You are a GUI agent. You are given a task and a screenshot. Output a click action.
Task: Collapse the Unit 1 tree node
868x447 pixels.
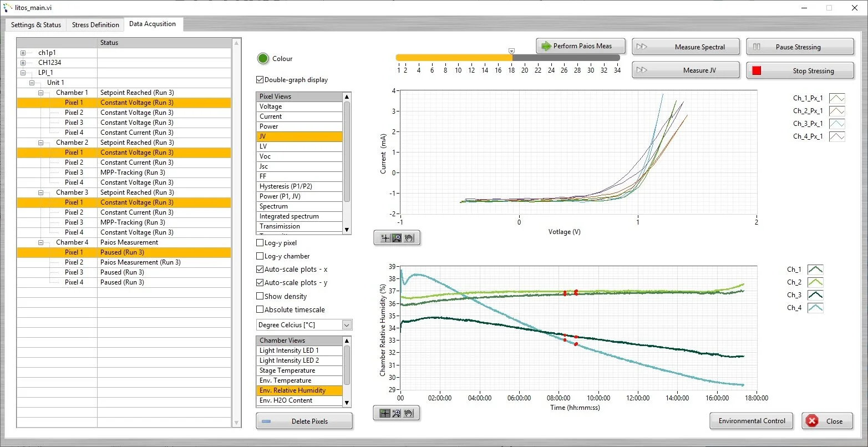[32, 83]
